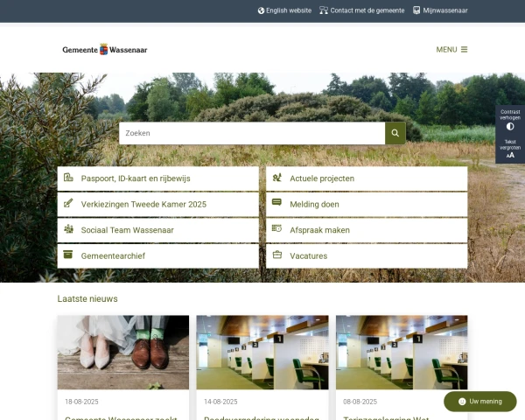Open Sociaal Team Wassenaar
The width and height of the screenshot is (525, 420).
tap(158, 230)
